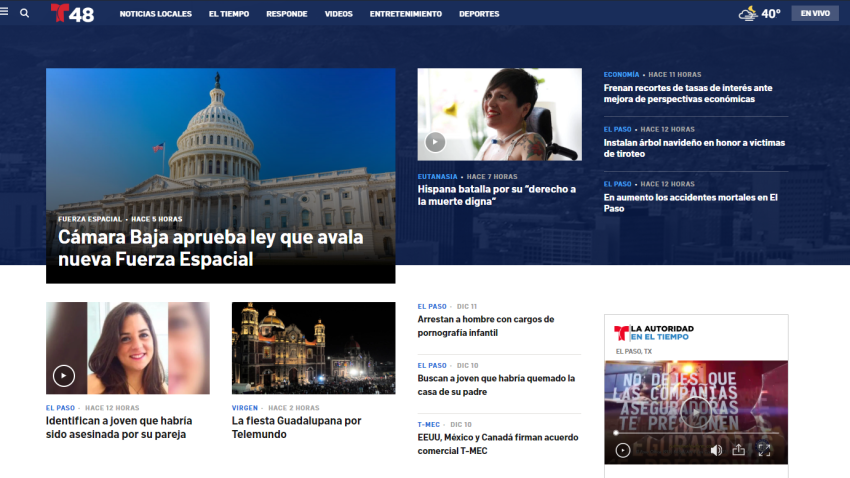This screenshot has width=850, height=478.
Task: Open Noticias Locales menu
Action: (x=156, y=14)
